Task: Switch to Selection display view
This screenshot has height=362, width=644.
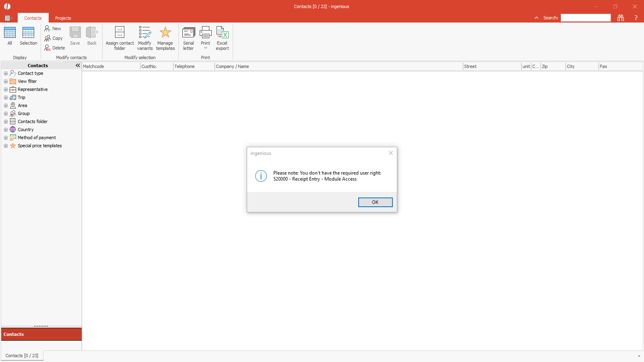Action: pyautogui.click(x=28, y=33)
